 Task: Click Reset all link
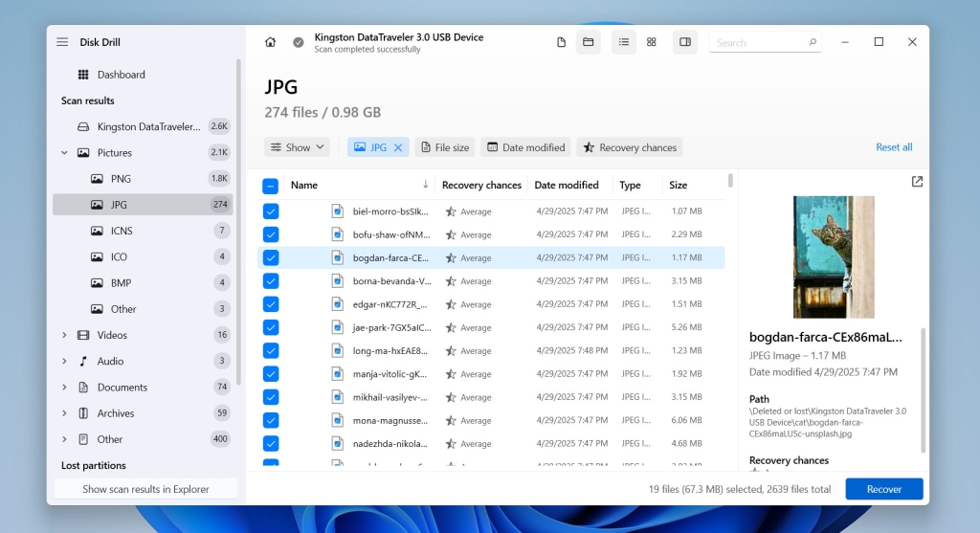tap(894, 147)
